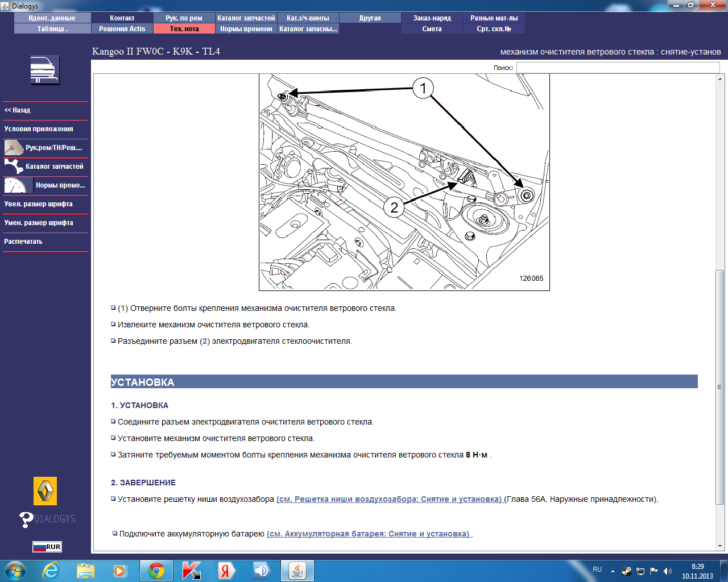
Task: Open the Идент. данные tab
Action: [52, 18]
